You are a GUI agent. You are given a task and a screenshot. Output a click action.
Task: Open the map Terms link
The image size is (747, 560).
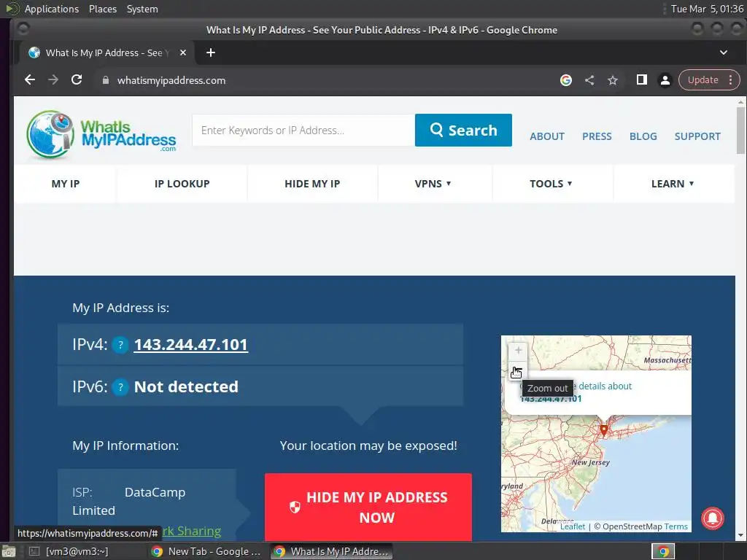point(676,526)
